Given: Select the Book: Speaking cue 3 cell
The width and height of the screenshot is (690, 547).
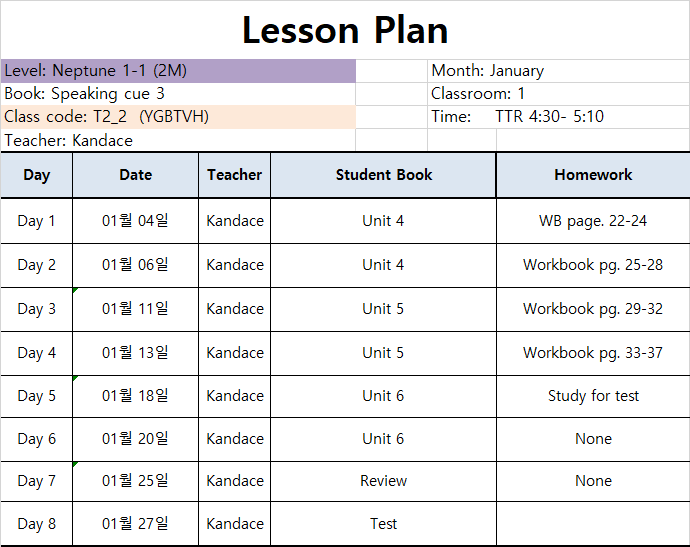Looking at the screenshot, I should click(178, 94).
